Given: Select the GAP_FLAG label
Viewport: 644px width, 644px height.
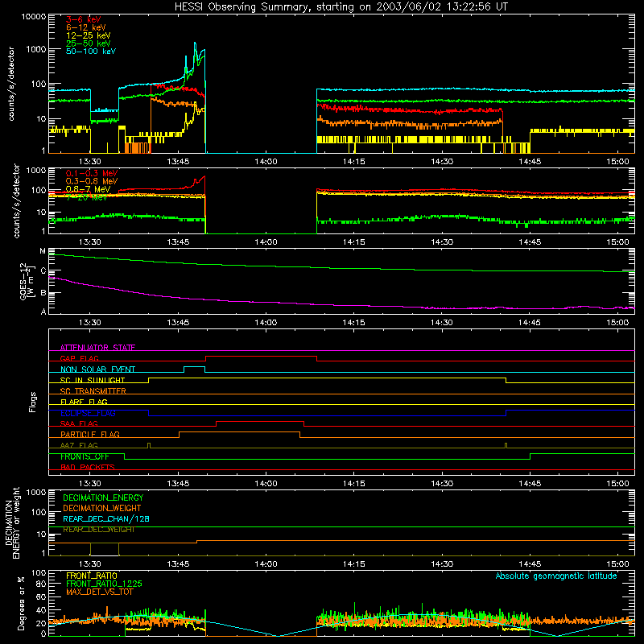Looking at the screenshot, I should [79, 358].
